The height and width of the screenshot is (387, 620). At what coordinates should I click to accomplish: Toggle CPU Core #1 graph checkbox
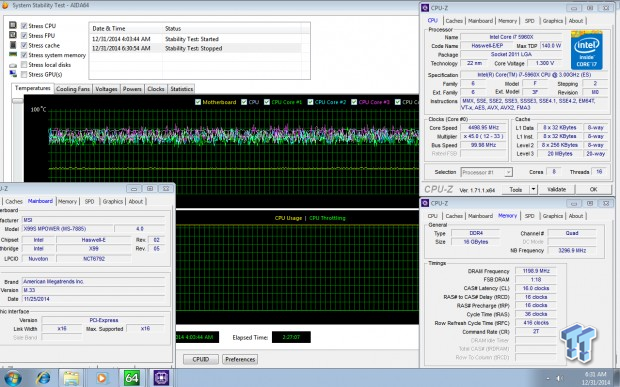coord(267,102)
